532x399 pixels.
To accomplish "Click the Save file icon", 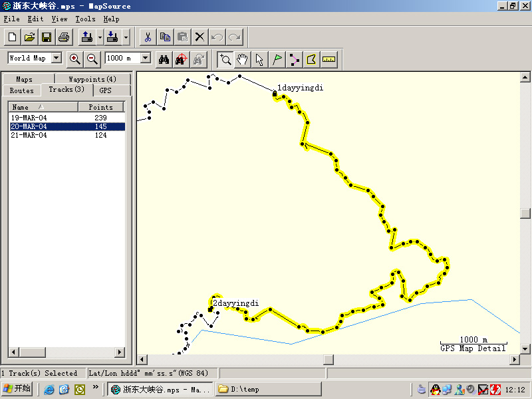I will (47, 37).
